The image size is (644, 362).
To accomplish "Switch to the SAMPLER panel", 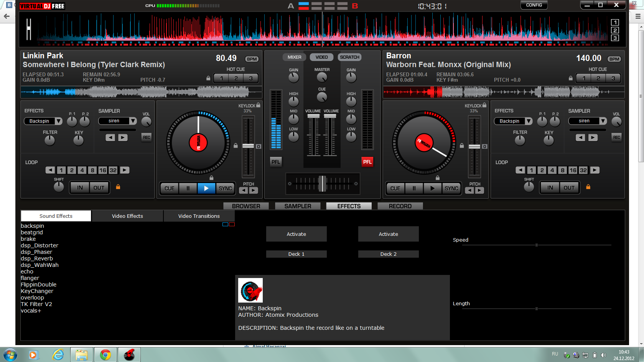I will pyautogui.click(x=298, y=206).
